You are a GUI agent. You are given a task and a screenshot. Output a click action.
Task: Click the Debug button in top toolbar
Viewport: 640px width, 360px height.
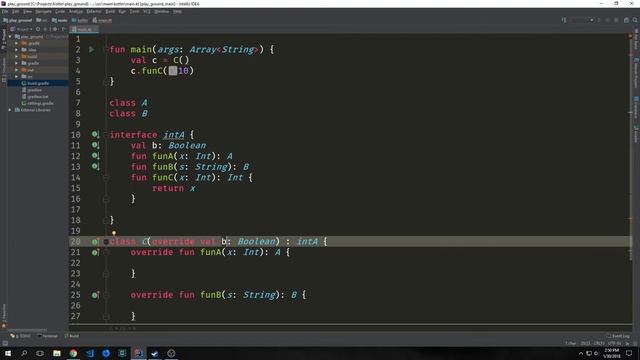(608, 20)
